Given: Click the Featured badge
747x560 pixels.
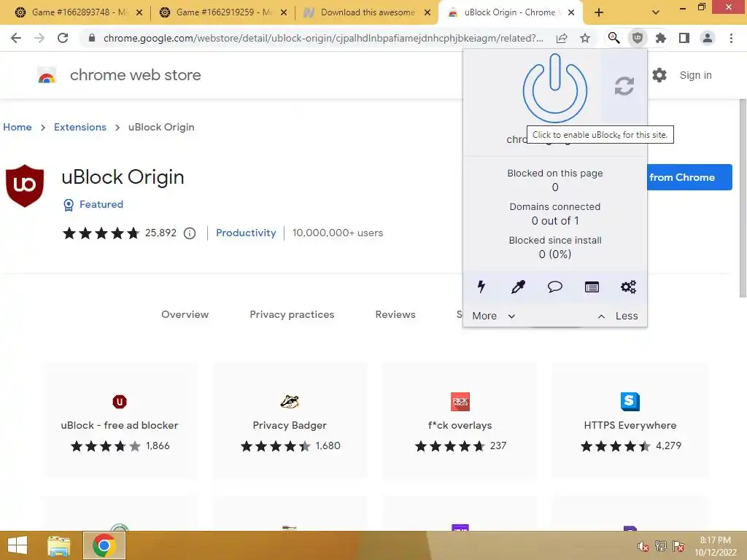Looking at the screenshot, I should [x=93, y=204].
